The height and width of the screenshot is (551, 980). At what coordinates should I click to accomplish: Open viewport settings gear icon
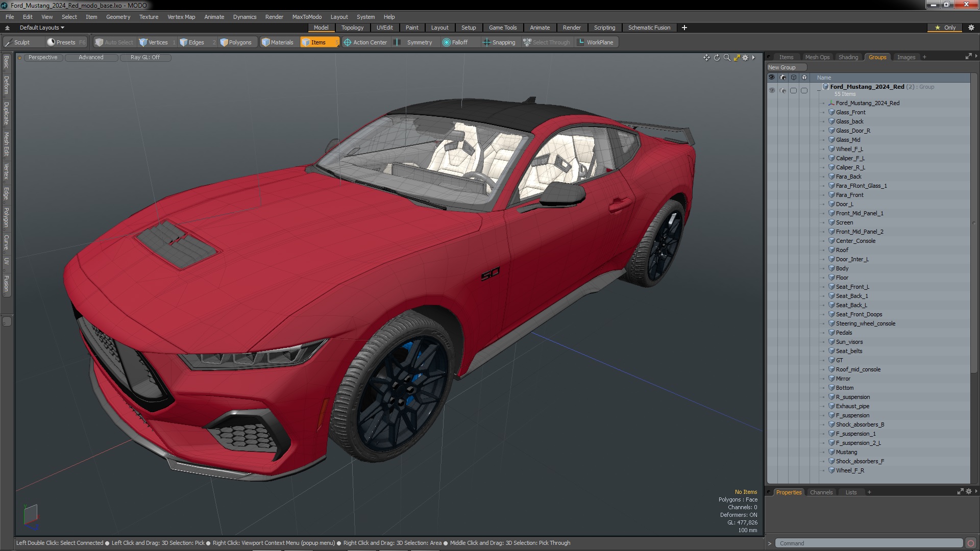[745, 58]
